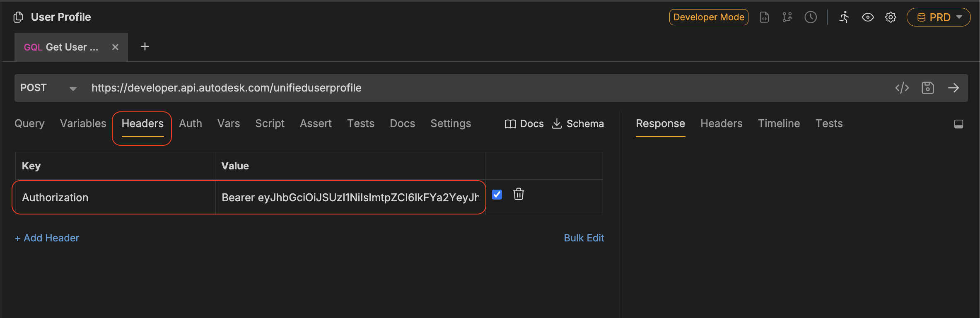
Task: Download Schema button
Action: point(578,124)
